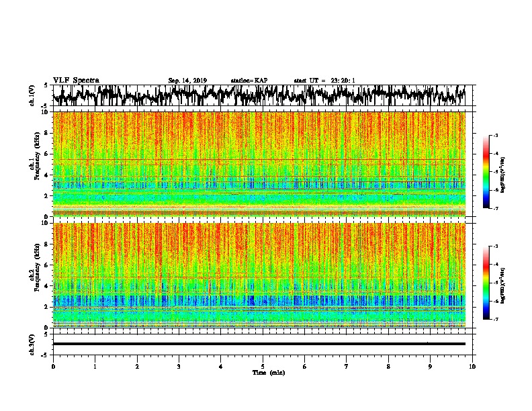Click the ch.2 'Frequency (kHz)' axis label
This screenshot has height=411, width=532.
[x=38, y=267]
